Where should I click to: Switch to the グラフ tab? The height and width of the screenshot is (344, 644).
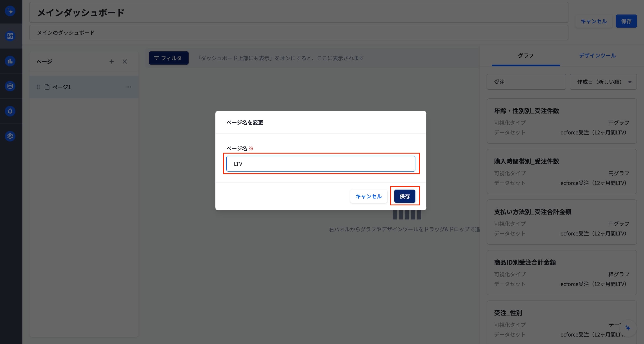(526, 56)
